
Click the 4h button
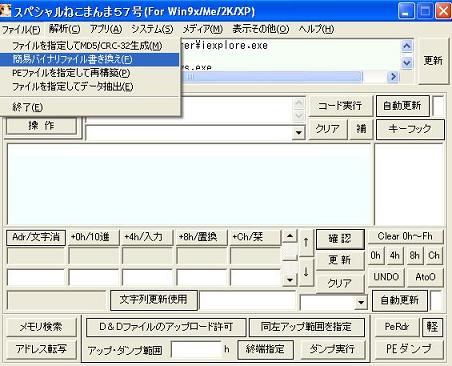click(395, 256)
